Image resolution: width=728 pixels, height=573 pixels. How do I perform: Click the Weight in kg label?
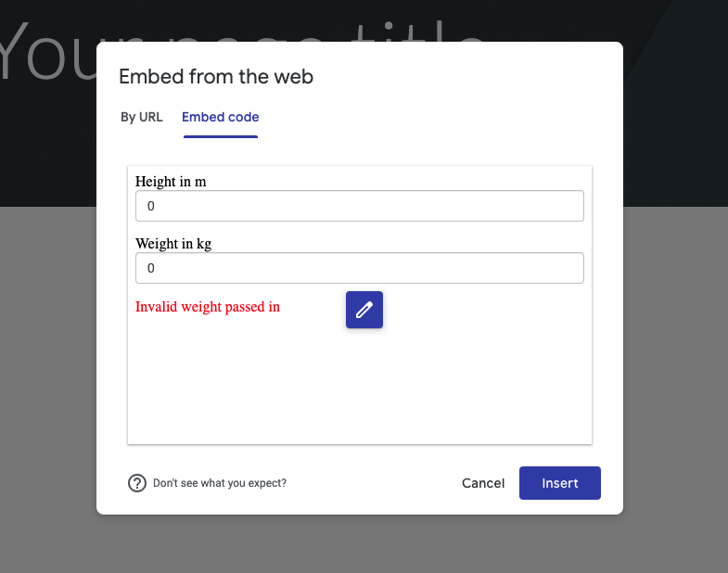(173, 244)
